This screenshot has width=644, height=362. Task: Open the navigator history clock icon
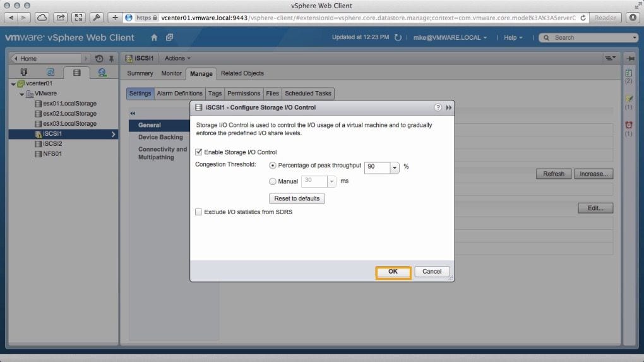pos(99,58)
